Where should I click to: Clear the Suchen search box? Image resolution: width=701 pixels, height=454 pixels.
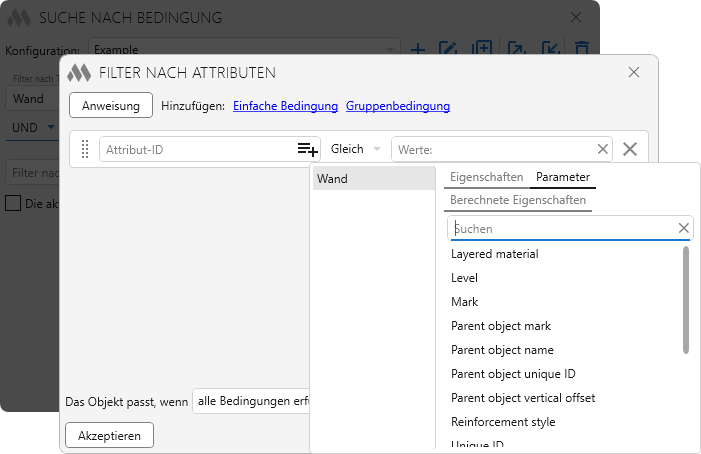pyautogui.click(x=683, y=229)
